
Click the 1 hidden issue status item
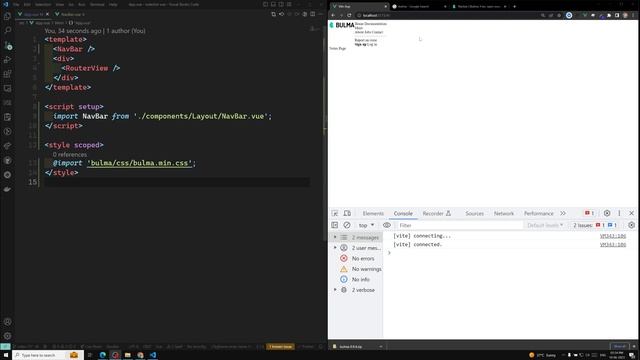point(280,347)
